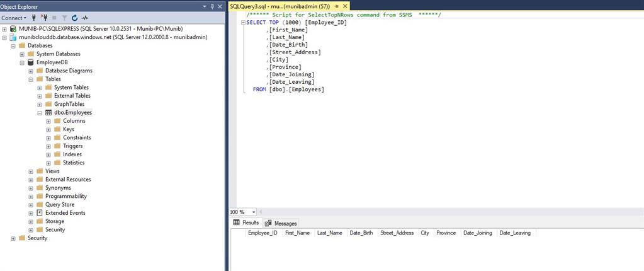The width and height of the screenshot is (644, 271).
Task: Expand the Columns folder
Action: point(48,121)
